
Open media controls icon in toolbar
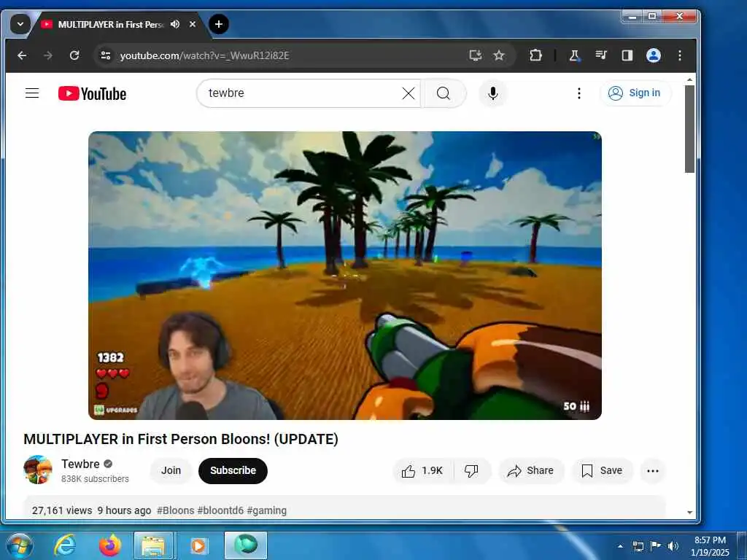601,55
